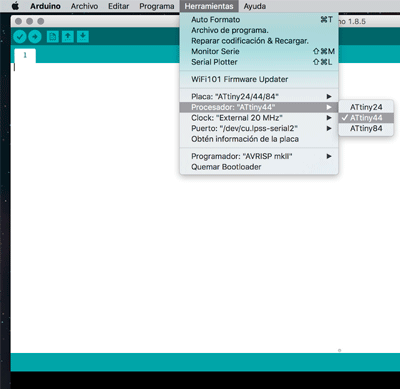Screen dimensions: 400x389
Task: Save sketch using the down-arrow icon
Action: tap(83, 37)
